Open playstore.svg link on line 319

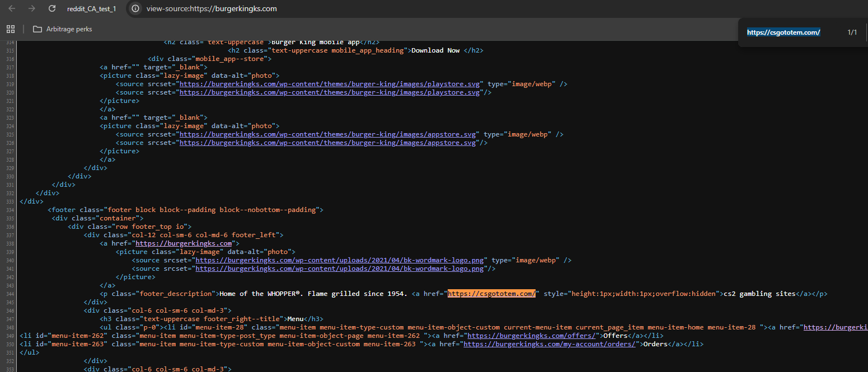(331, 84)
